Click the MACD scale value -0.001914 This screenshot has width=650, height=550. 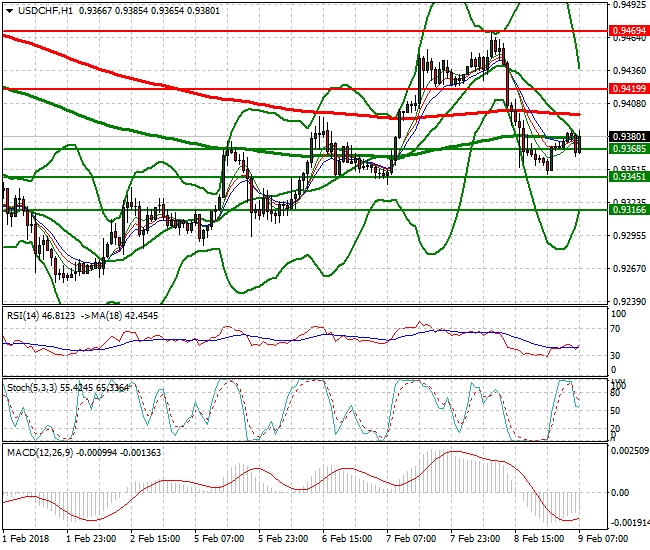(629, 523)
